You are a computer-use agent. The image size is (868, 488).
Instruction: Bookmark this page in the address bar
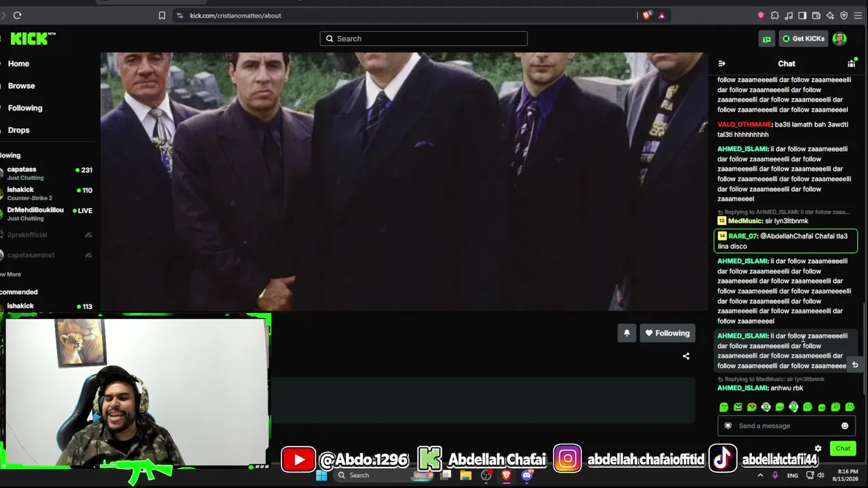click(162, 16)
